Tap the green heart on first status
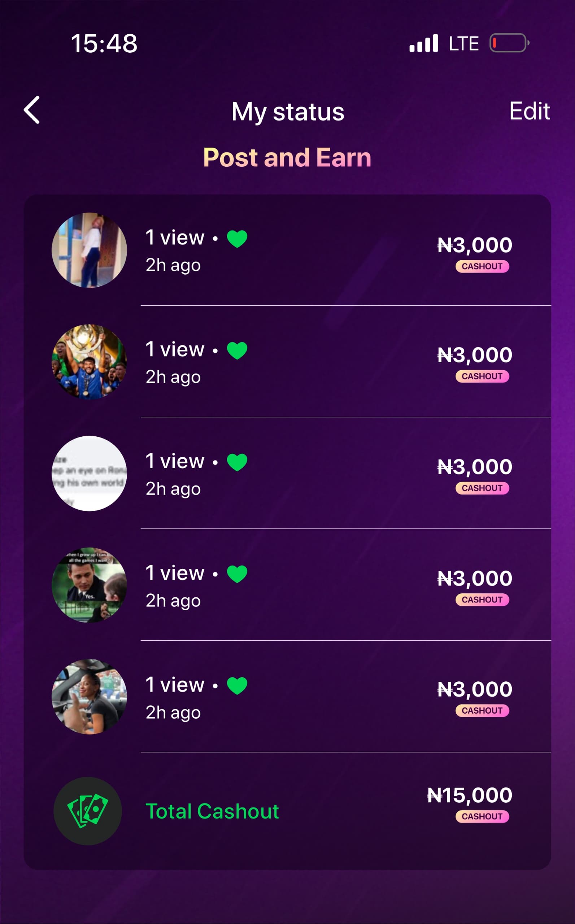575x924 pixels. [237, 239]
